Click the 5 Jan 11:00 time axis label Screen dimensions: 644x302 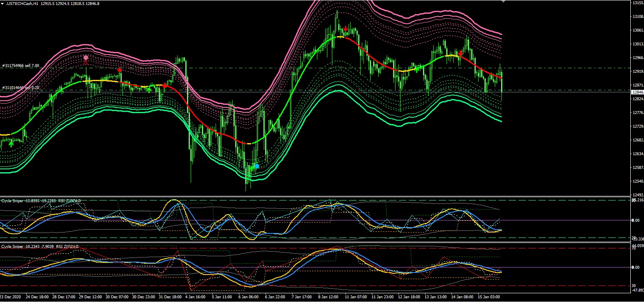coord(221,297)
